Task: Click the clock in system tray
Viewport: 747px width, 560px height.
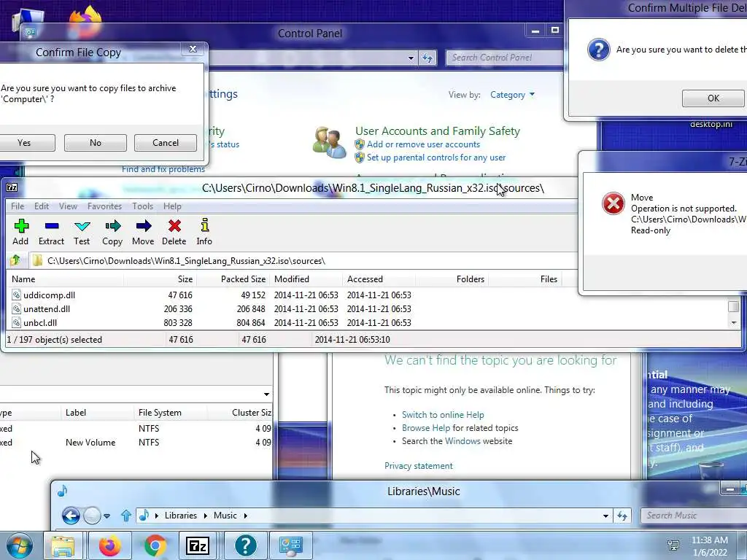Action: [710, 546]
